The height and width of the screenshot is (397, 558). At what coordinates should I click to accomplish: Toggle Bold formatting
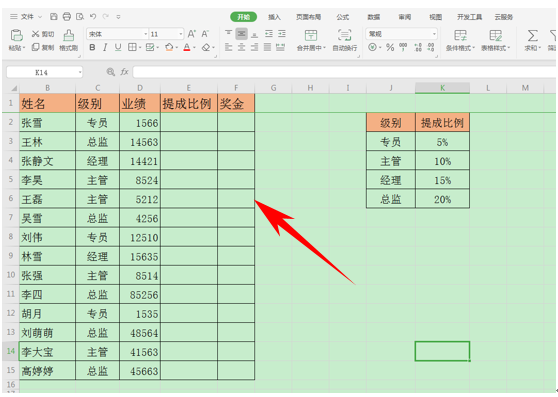(x=92, y=47)
